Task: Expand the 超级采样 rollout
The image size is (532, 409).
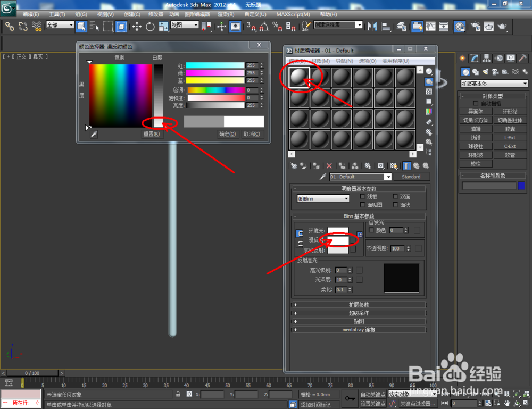Action: pos(359,313)
